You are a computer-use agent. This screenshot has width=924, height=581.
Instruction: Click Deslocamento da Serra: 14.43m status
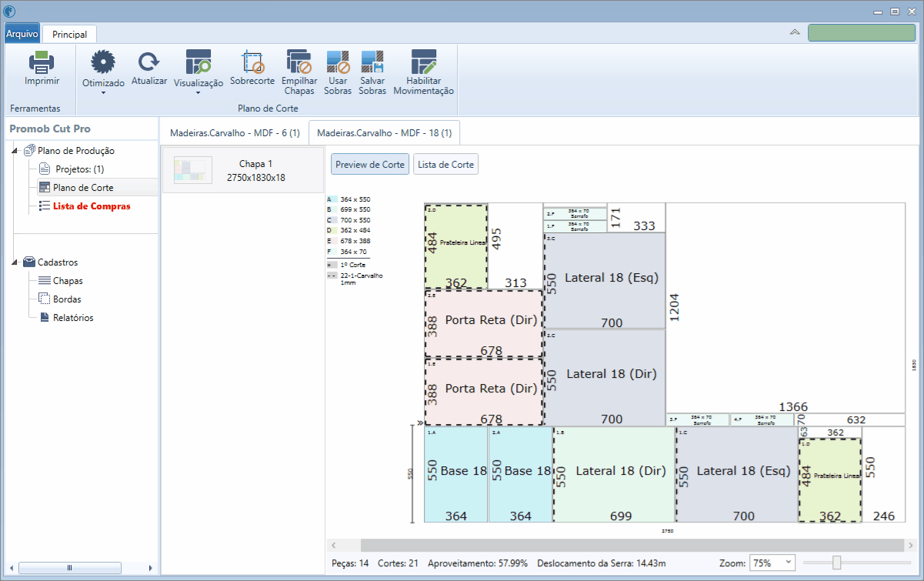[602, 563]
